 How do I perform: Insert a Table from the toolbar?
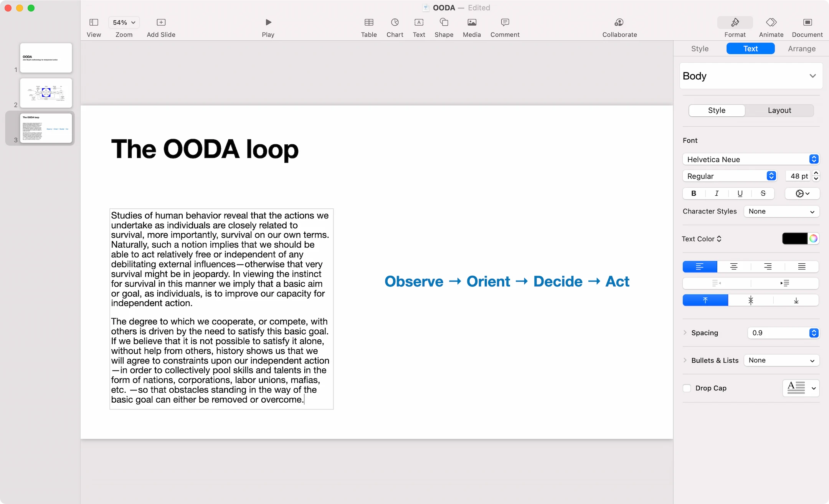pyautogui.click(x=368, y=27)
